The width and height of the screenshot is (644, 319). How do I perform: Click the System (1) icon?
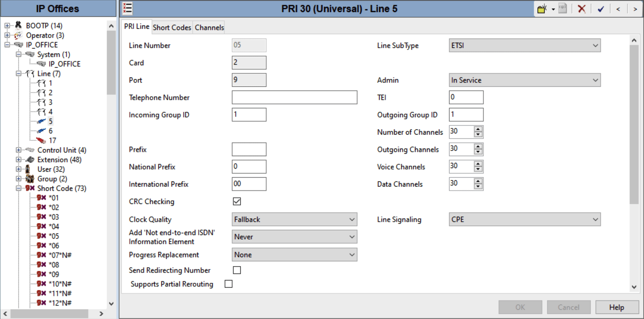(30, 54)
